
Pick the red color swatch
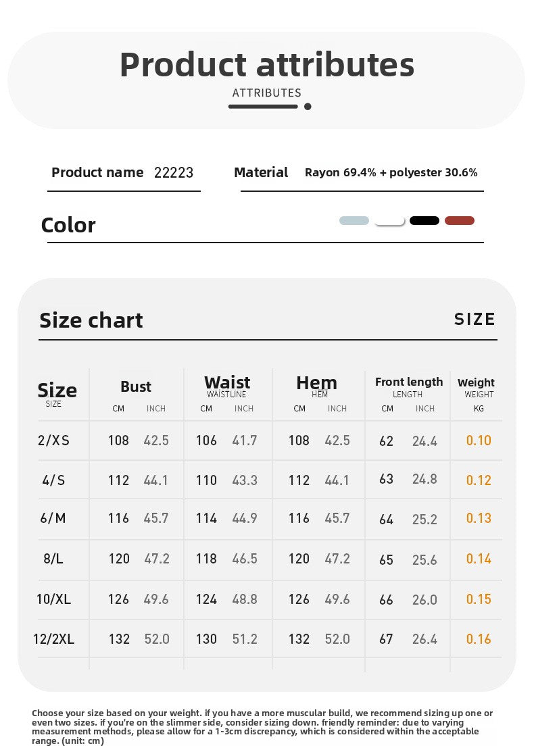459,220
